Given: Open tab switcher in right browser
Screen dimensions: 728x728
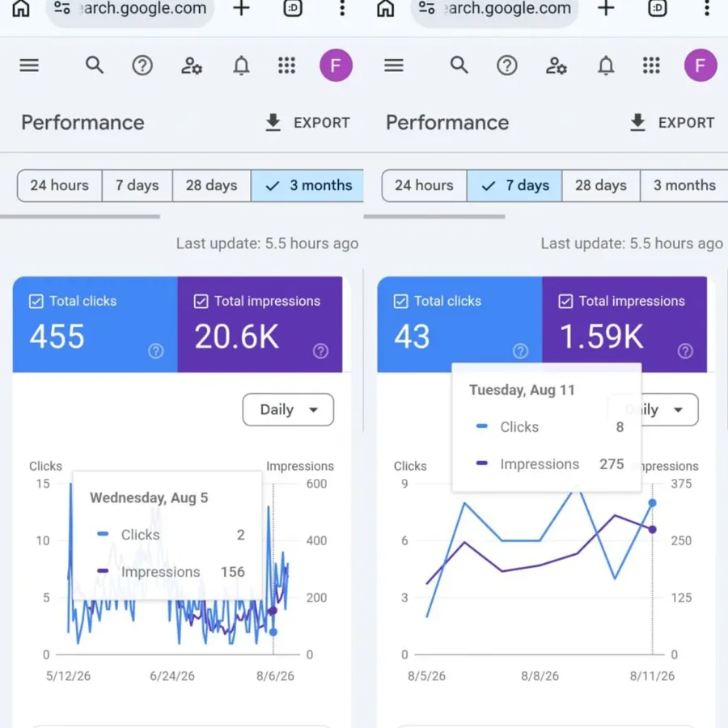Looking at the screenshot, I should 658,8.
